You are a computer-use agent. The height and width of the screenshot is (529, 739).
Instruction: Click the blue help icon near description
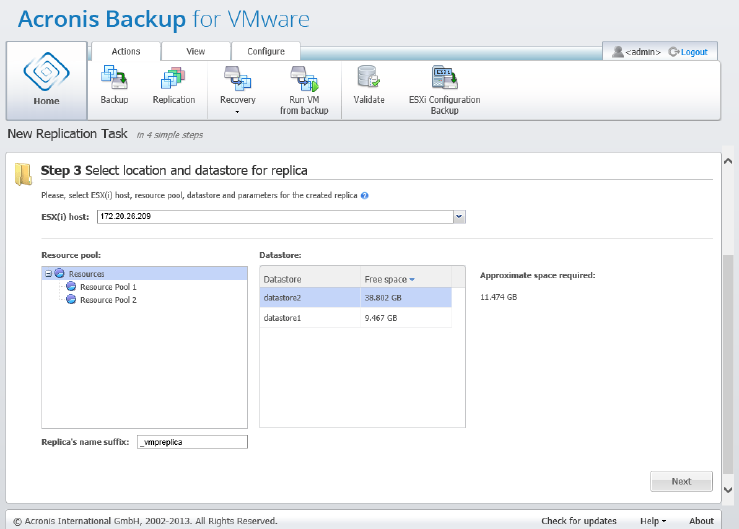[365, 195]
